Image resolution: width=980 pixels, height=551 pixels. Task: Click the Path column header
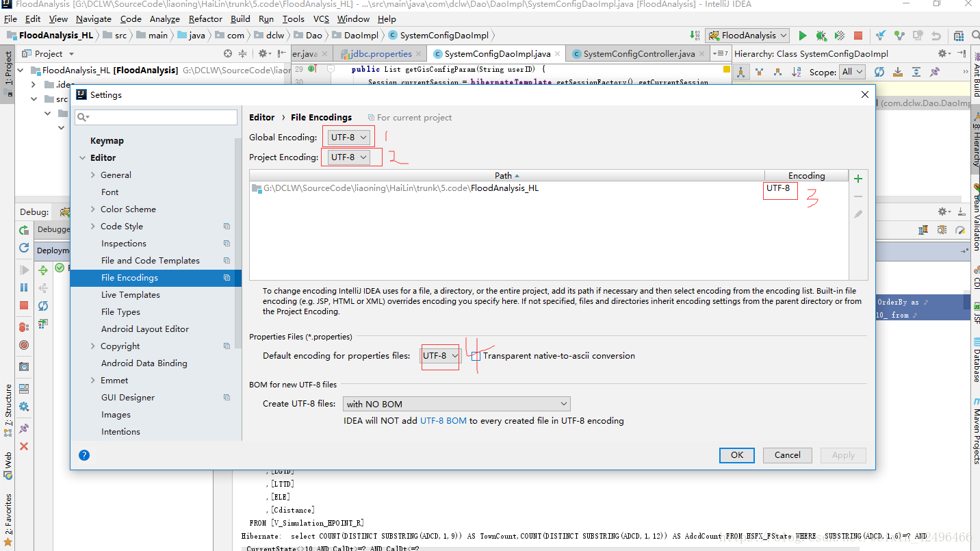[x=507, y=176]
